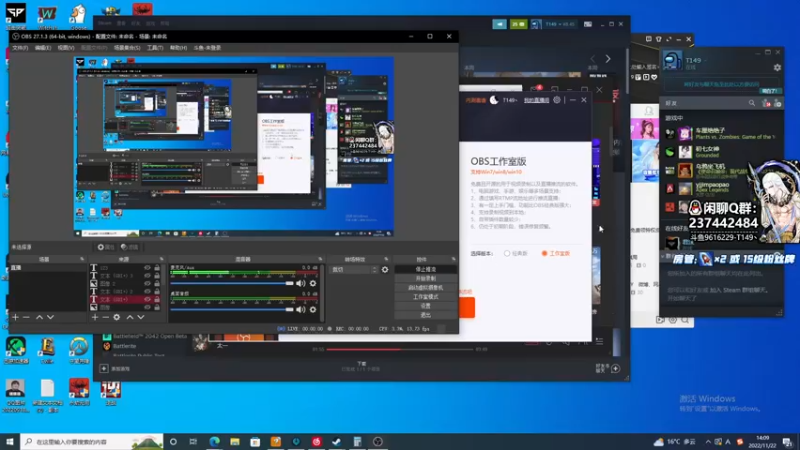The height and width of the screenshot is (450, 800).
Task: Click the 开始录制 button in OBS controls
Action: 426,279
